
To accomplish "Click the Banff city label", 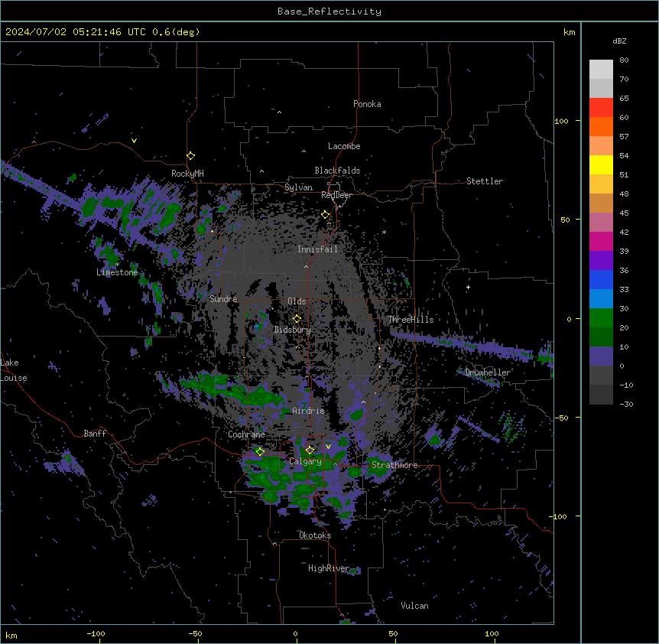I will click(95, 434).
